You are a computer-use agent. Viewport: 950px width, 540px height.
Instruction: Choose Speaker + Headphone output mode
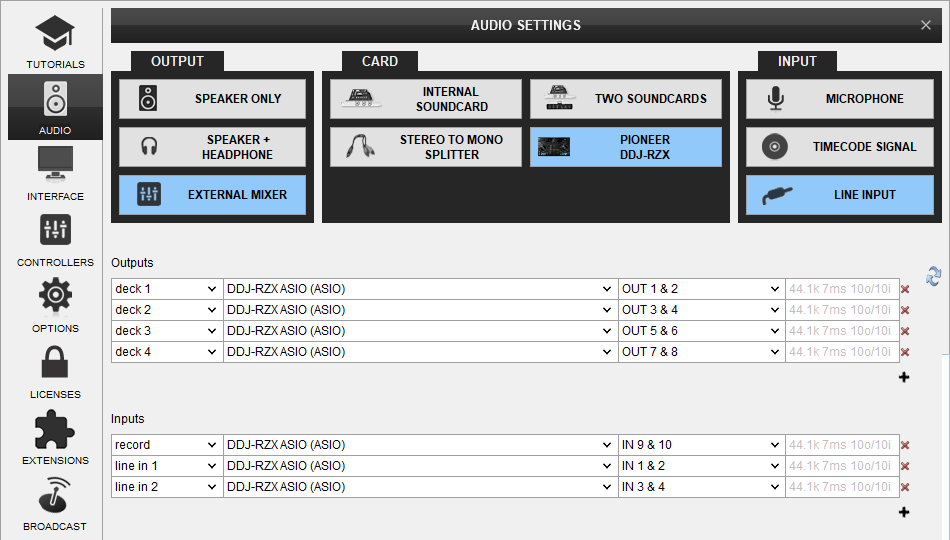click(213, 147)
